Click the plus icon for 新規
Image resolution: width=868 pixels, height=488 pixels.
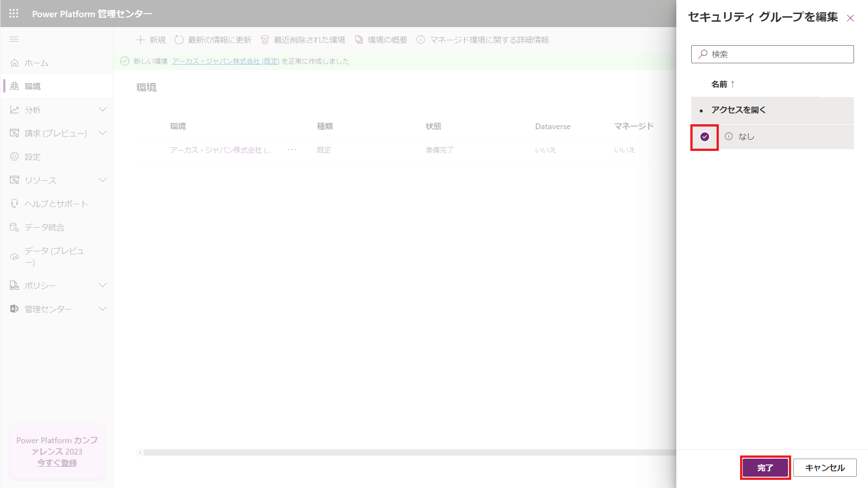click(141, 40)
